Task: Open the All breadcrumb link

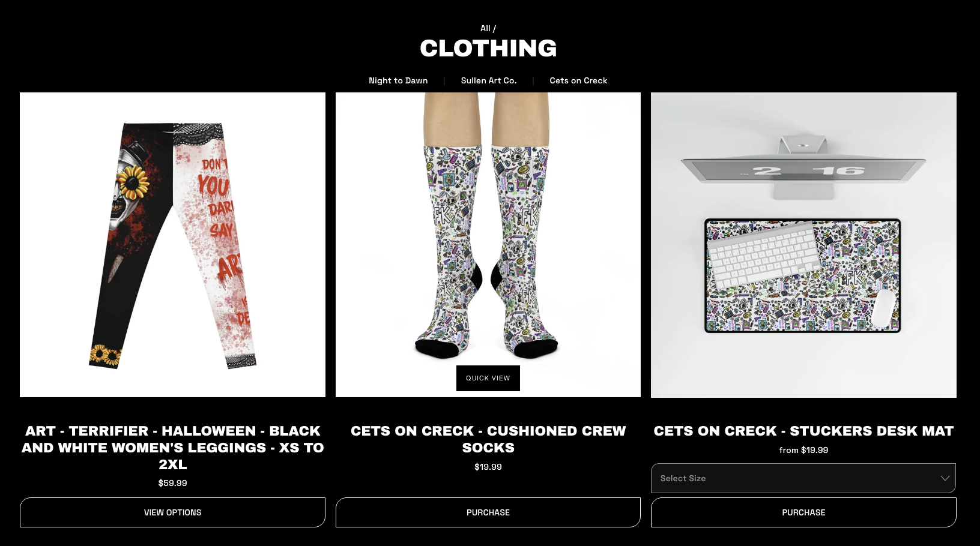Action: coord(485,28)
